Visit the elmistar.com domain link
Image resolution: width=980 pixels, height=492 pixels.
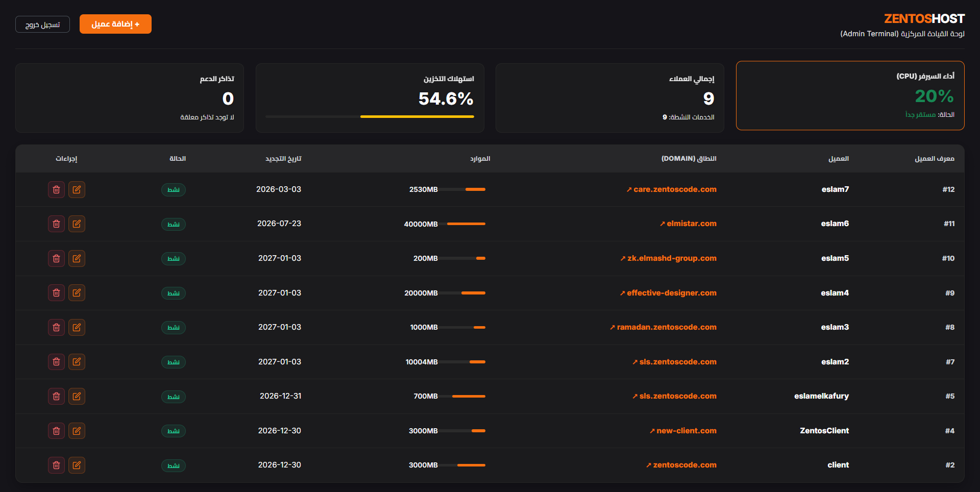click(691, 224)
